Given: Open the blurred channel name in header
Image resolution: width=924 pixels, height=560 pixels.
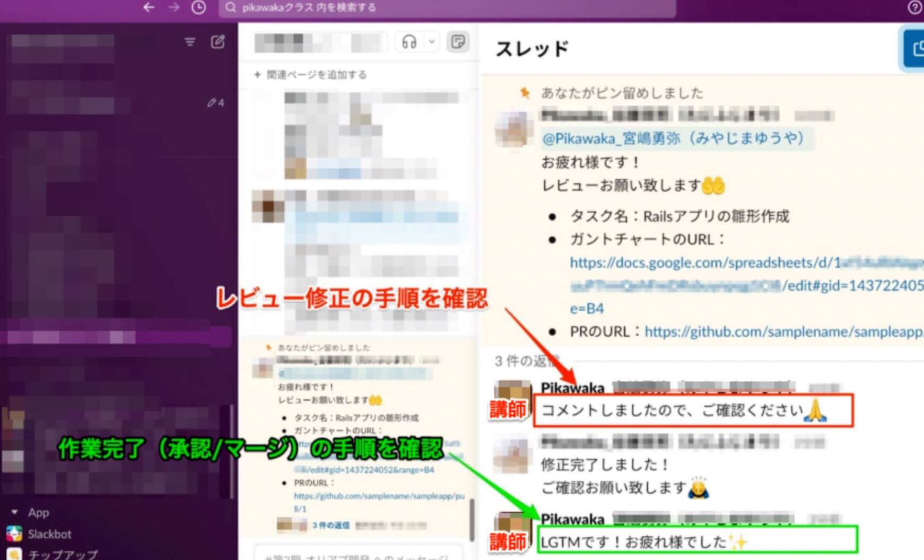Looking at the screenshot, I should (x=321, y=42).
